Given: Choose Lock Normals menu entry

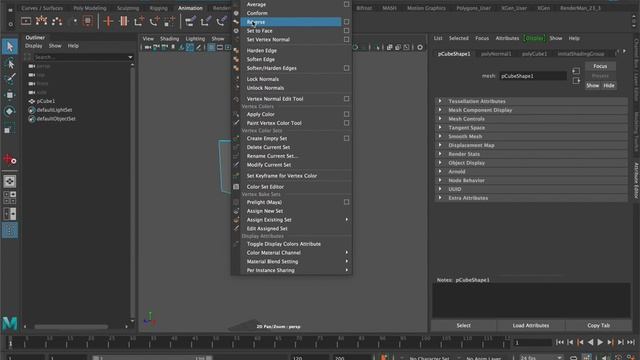Looking at the screenshot, I should point(291,79).
